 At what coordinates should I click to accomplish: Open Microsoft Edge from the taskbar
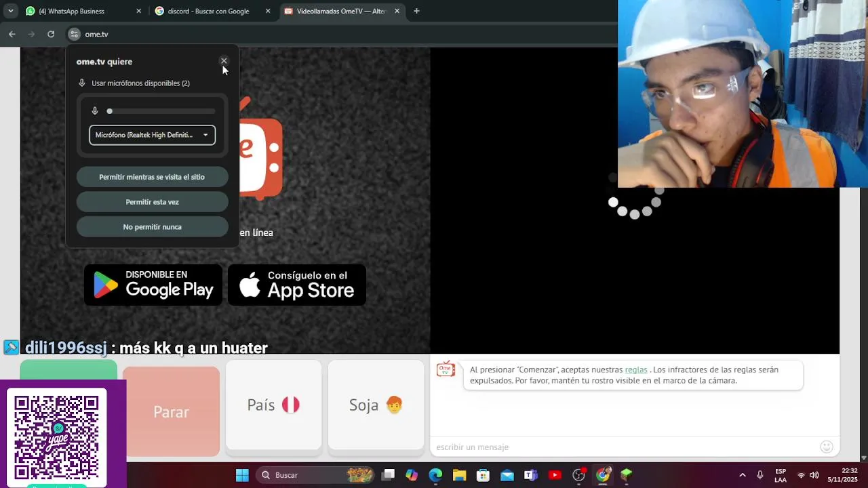(435, 475)
